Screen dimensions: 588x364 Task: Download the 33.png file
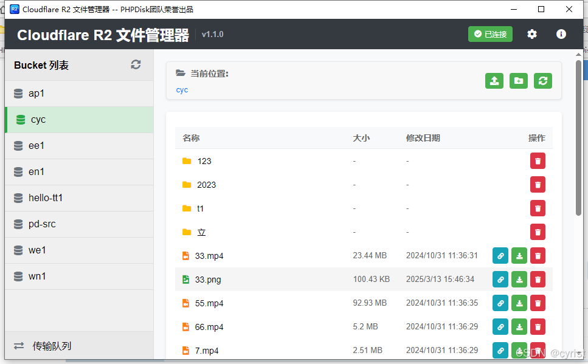pyautogui.click(x=519, y=280)
